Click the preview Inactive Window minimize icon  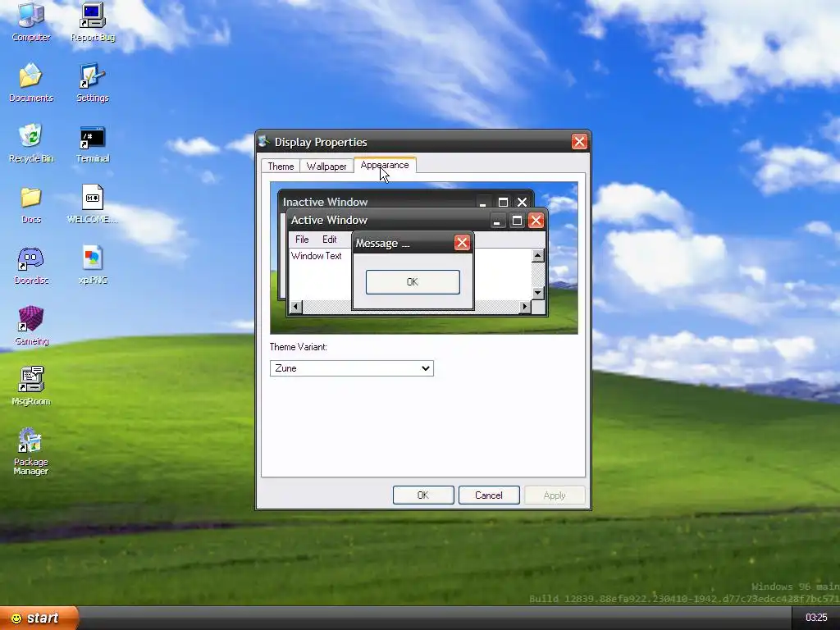[482, 202]
